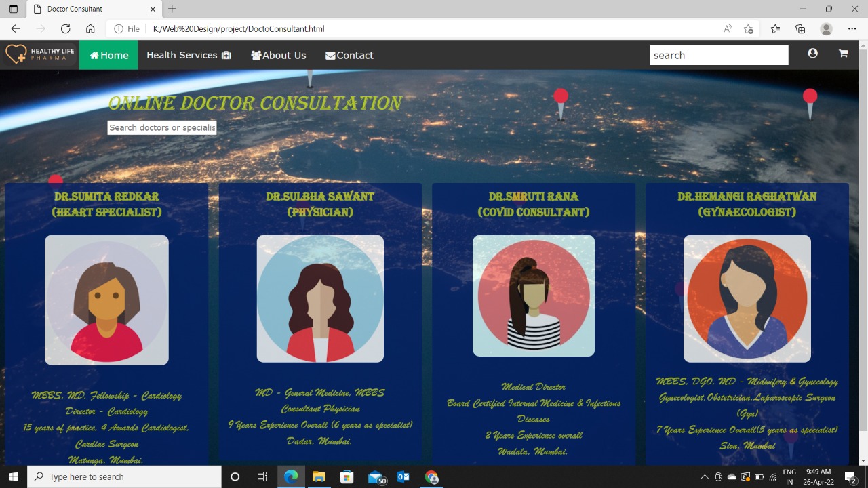Close the Doctor Consultant tab
The height and width of the screenshot is (488, 868).
click(153, 9)
